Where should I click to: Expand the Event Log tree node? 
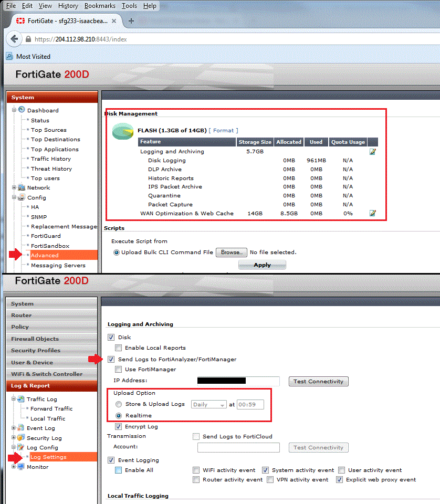(x=14, y=428)
